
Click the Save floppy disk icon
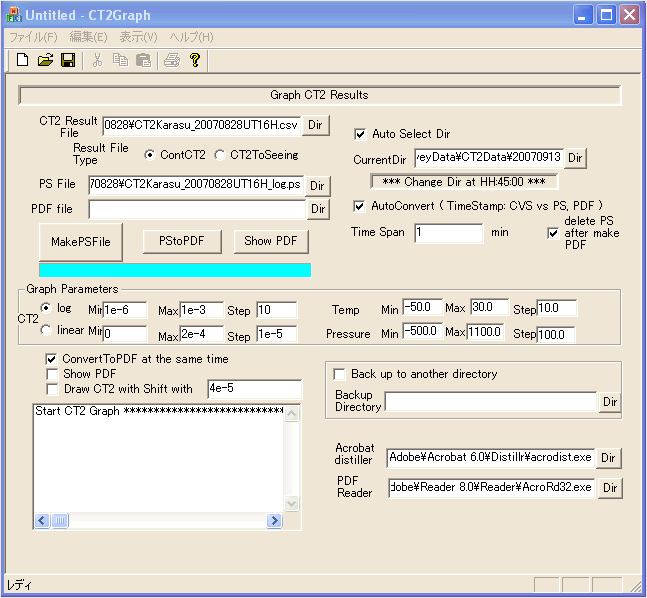68,60
